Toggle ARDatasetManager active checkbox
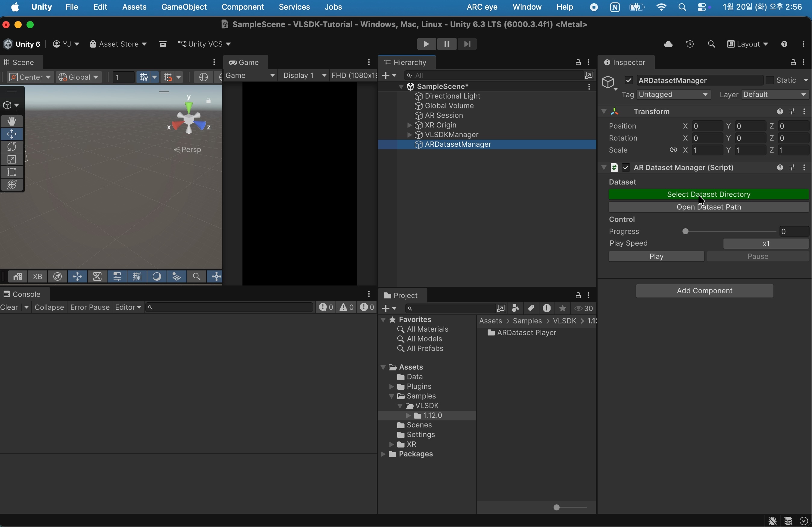The width and height of the screenshot is (812, 527). tap(629, 80)
